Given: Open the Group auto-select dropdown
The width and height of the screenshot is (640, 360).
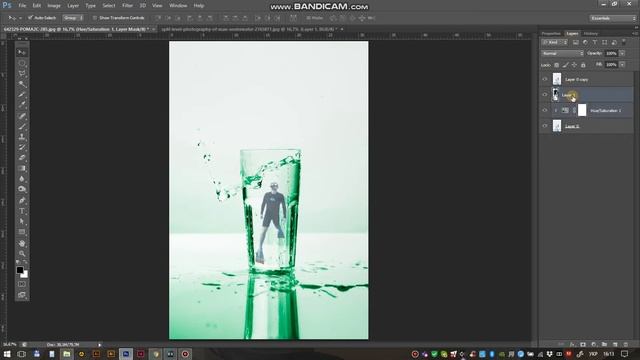Looking at the screenshot, I should point(73,18).
